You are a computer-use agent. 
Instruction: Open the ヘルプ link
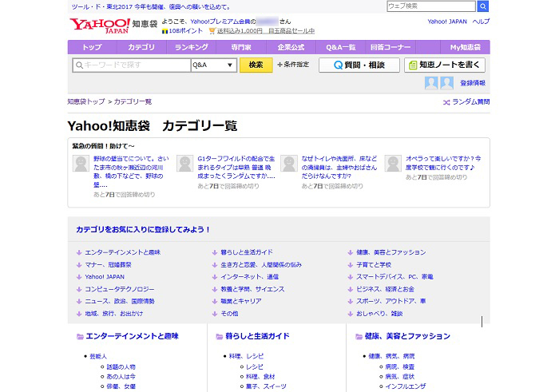tap(481, 22)
